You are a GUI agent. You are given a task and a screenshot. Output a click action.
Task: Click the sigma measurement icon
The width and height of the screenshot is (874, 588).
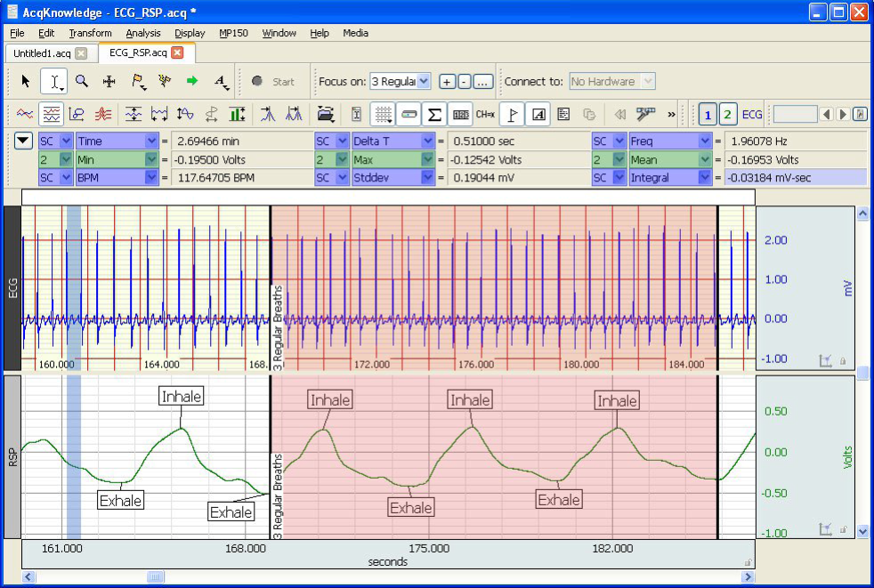434,114
